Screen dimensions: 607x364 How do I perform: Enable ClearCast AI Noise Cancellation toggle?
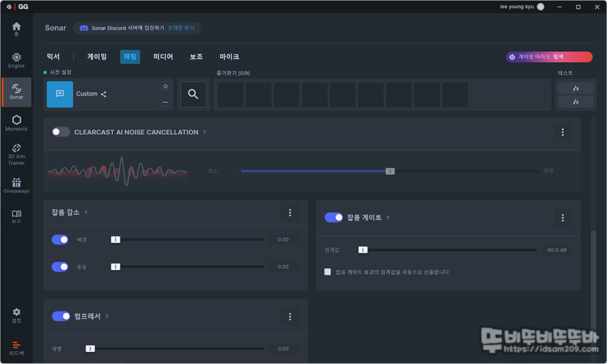tap(61, 132)
